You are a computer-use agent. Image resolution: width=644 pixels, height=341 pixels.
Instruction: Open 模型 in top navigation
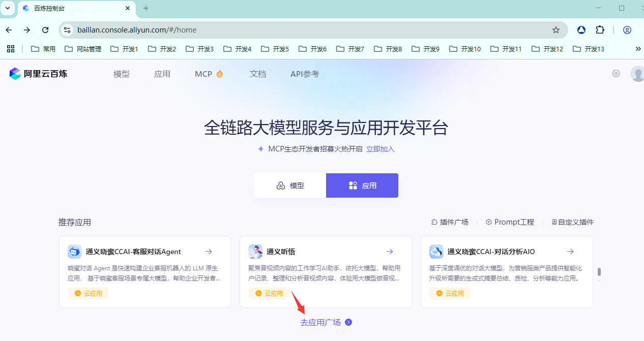(x=122, y=74)
